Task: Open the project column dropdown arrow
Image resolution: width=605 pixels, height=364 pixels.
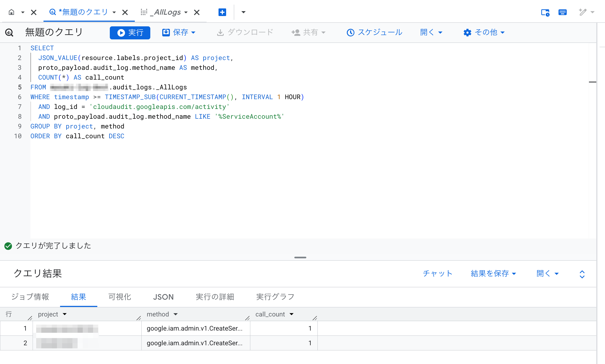Action: click(x=65, y=314)
